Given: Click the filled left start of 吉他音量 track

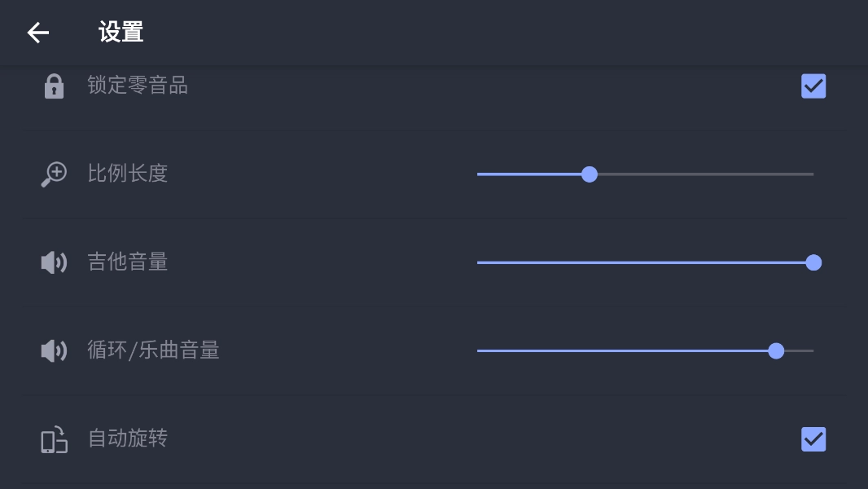Looking at the screenshot, I should [x=487, y=262].
